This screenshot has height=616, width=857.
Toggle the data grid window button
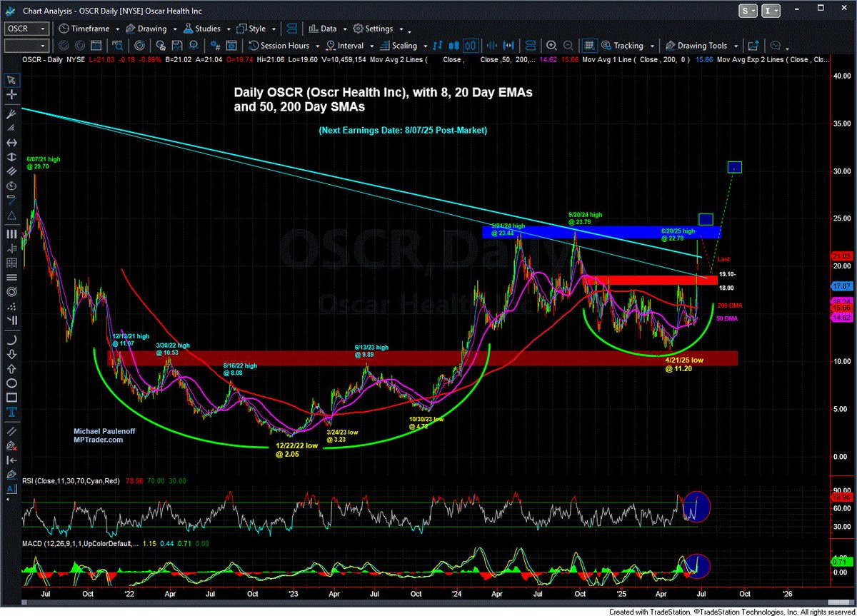click(x=588, y=46)
